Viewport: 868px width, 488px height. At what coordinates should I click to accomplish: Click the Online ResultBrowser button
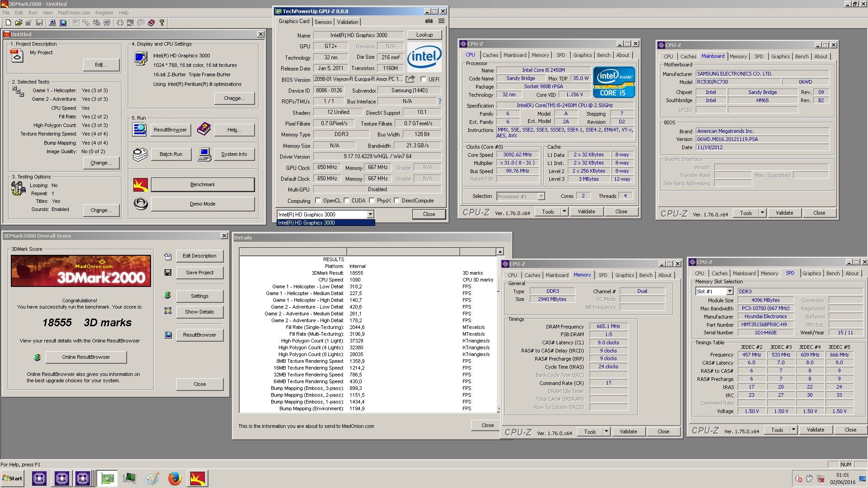[86, 357]
